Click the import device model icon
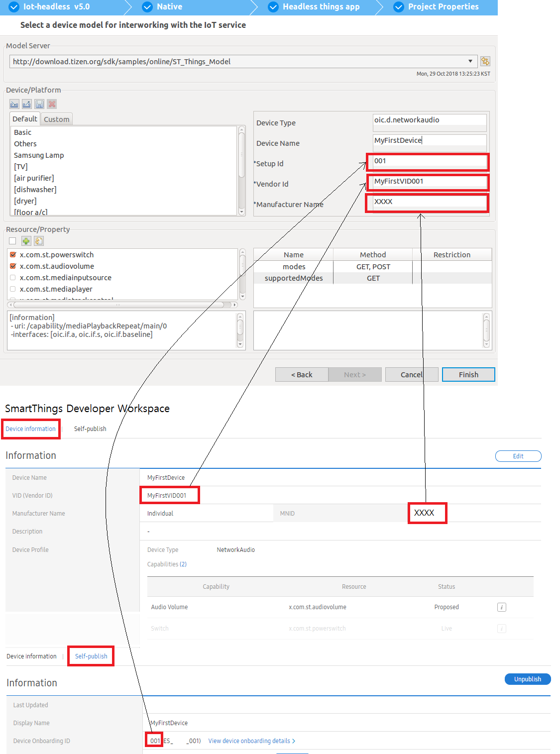 [x=14, y=104]
